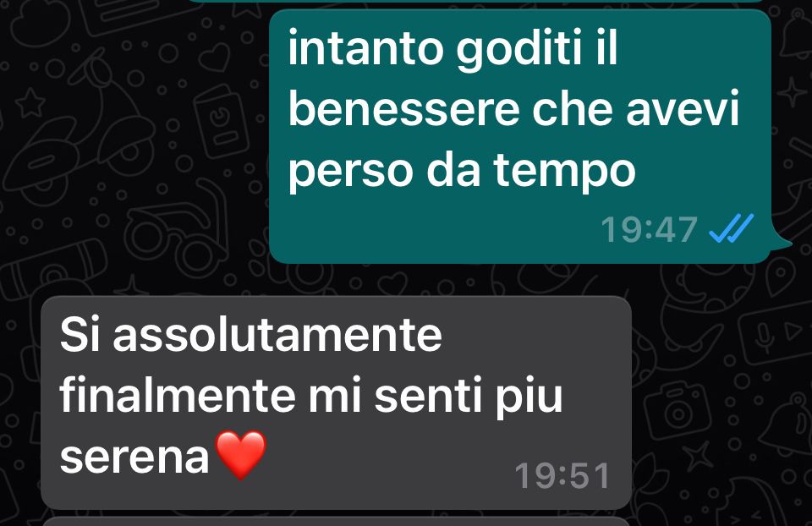Screen dimensions: 812x526
Task: Tap the microphone doodle in the wallpaper
Action: click(763, 337)
